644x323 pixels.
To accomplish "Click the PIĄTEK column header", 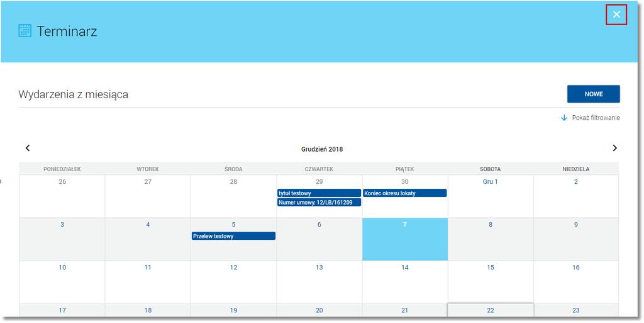I will 405,169.
